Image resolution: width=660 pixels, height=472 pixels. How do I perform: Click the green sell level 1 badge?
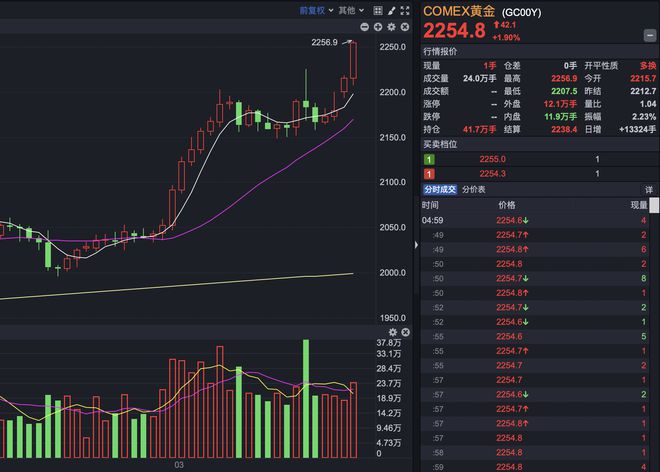click(429, 160)
